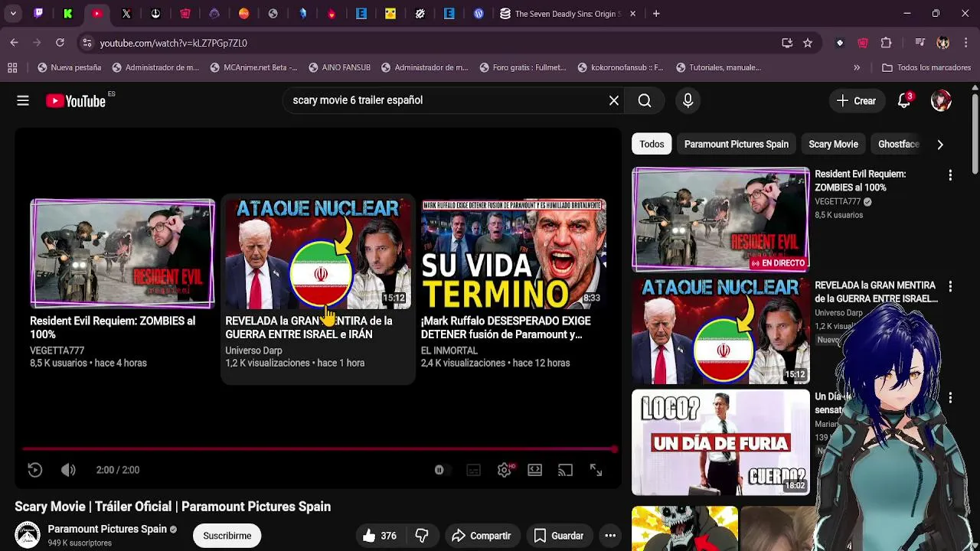Go back with the browser back arrow
Screen dimensions: 980x551
tap(14, 43)
